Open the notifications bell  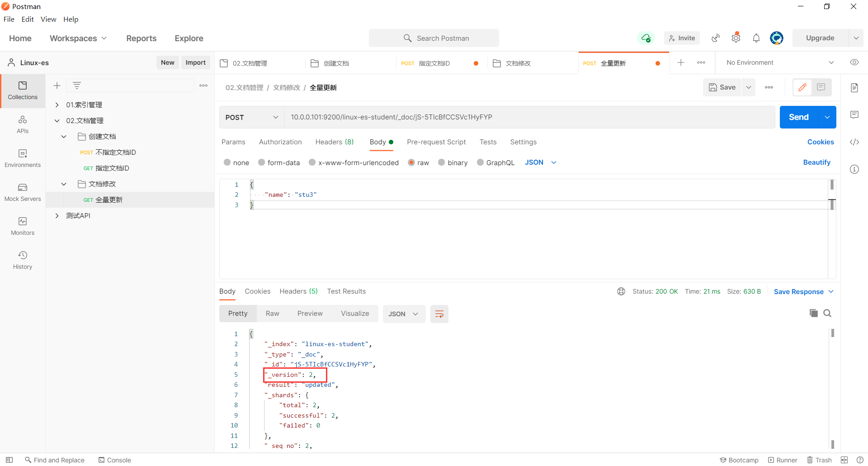(756, 38)
